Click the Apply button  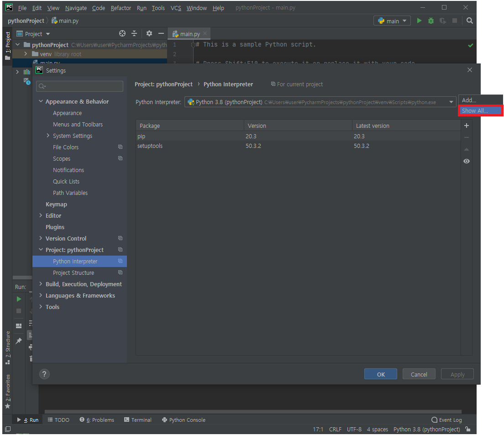pyautogui.click(x=457, y=374)
